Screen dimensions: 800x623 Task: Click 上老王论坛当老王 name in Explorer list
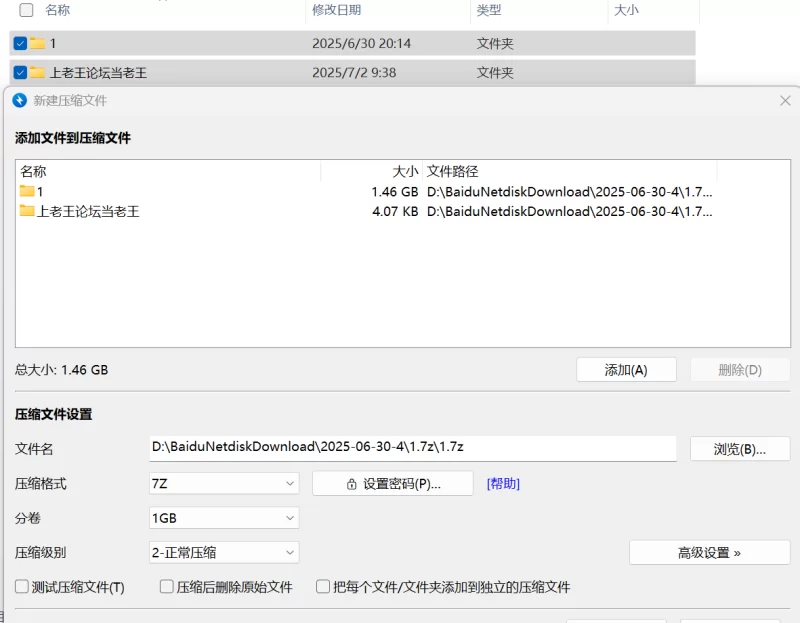[x=98, y=72]
